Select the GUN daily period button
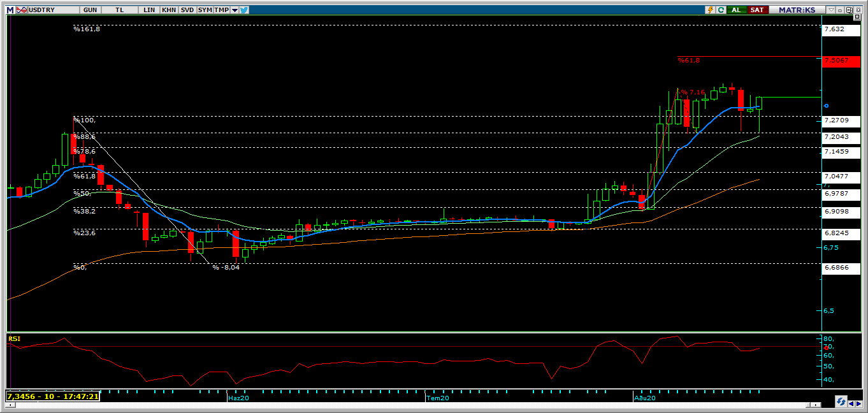The height and width of the screenshot is (413, 868). pos(90,10)
